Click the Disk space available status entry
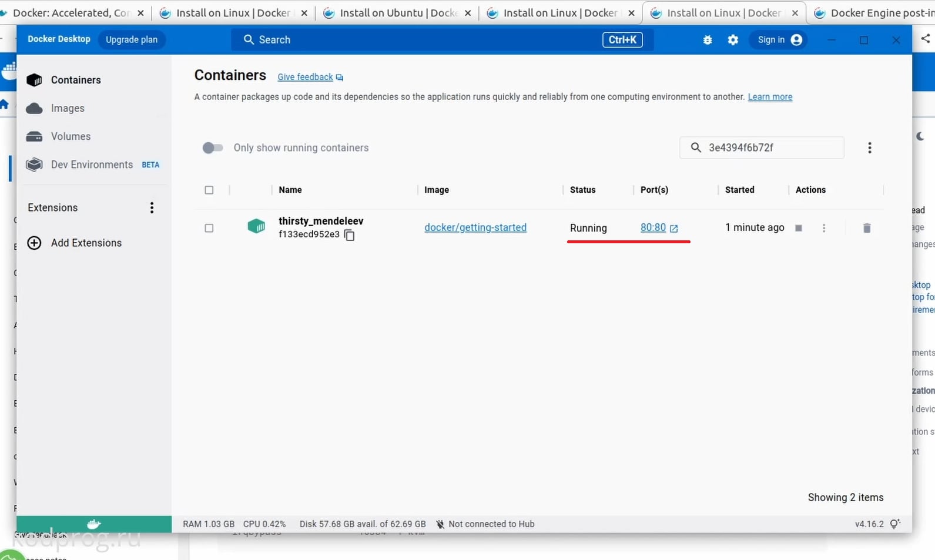The width and height of the screenshot is (935, 560). pyautogui.click(x=363, y=524)
